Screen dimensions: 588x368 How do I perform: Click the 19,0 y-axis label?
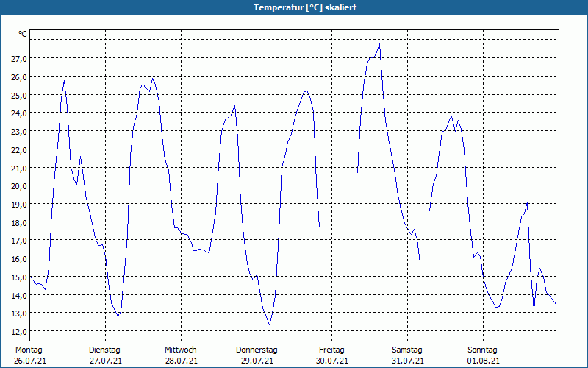point(19,205)
